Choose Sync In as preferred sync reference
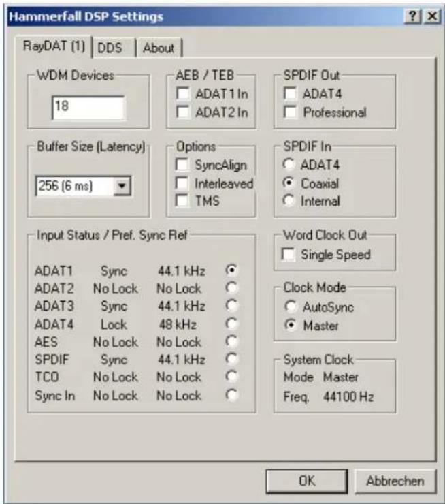The height and width of the screenshot is (504, 445). point(231,395)
